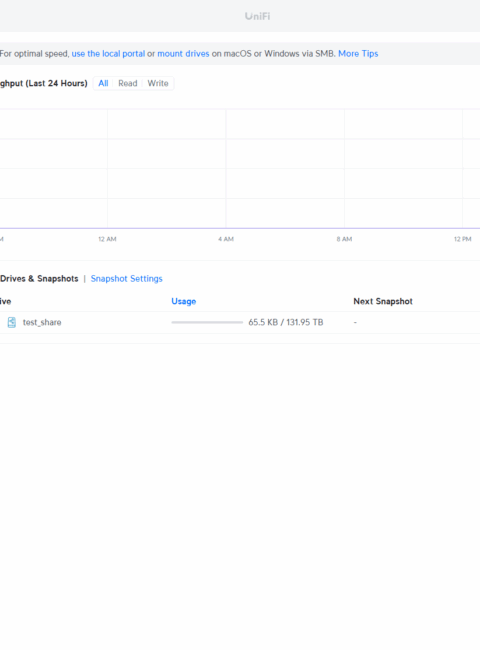Open Snapshot Settings
The image size is (480, 650).
pos(126,279)
